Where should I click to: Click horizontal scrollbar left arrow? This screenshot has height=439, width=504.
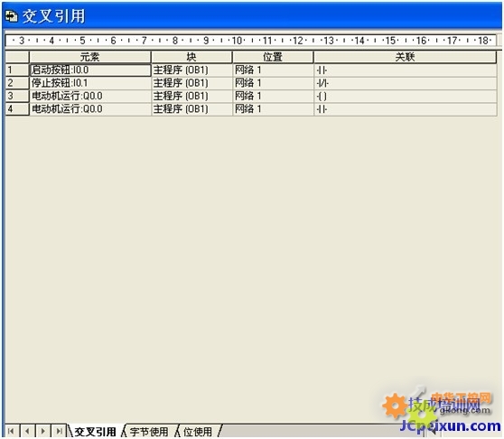(434, 431)
